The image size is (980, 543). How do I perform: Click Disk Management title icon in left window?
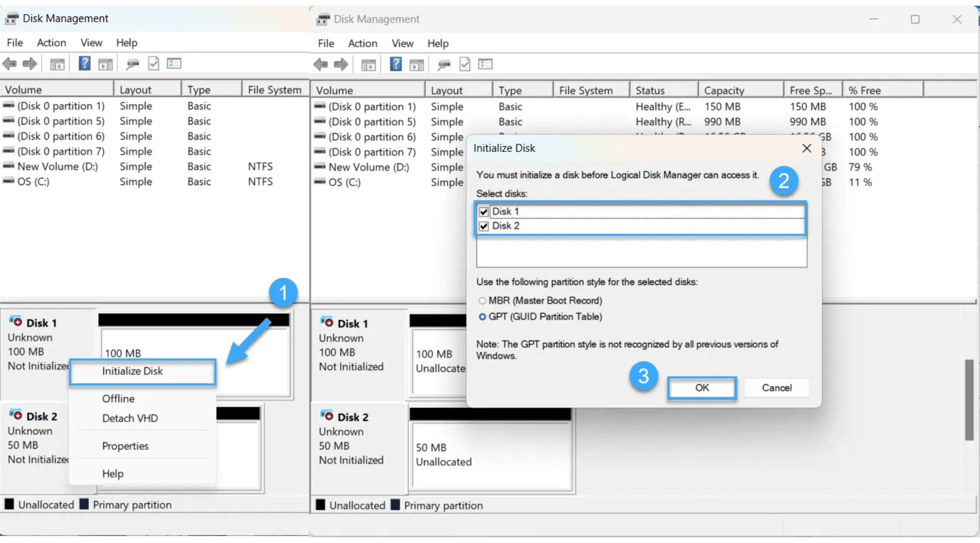tap(11, 19)
